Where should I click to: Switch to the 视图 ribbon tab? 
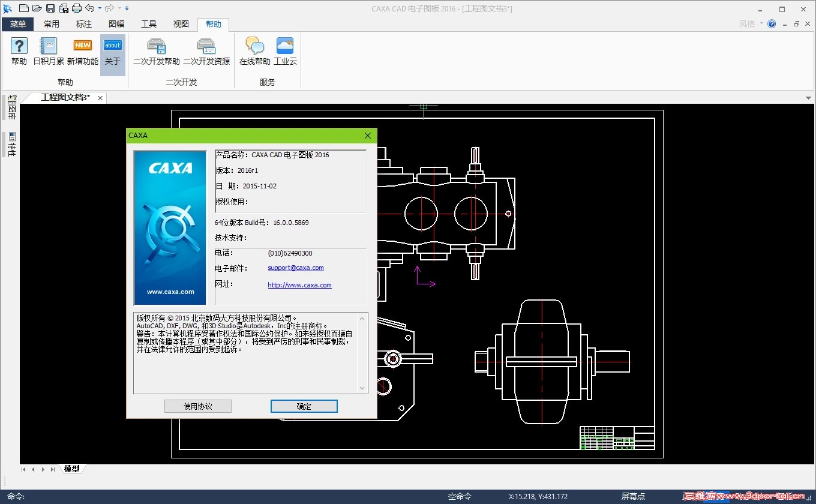(x=181, y=24)
